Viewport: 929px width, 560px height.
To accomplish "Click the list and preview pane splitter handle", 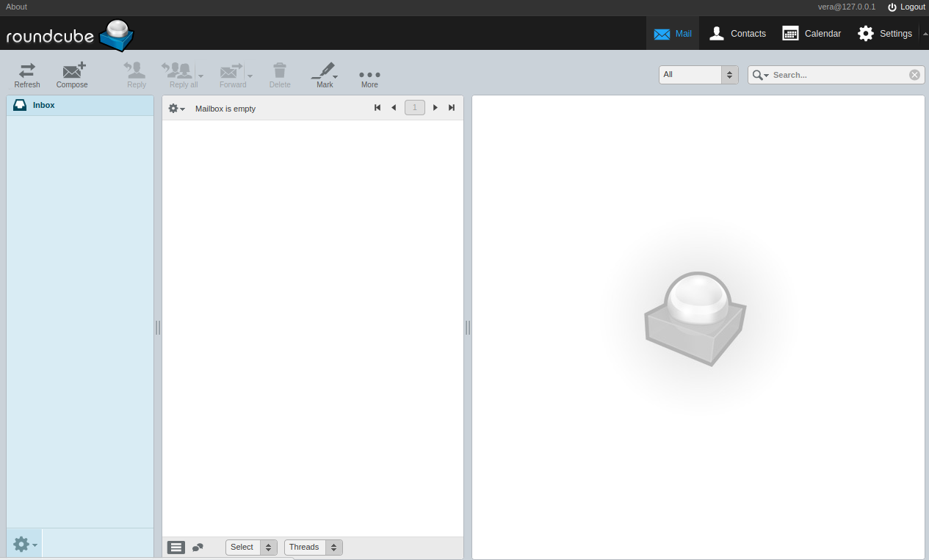I will click(x=468, y=327).
